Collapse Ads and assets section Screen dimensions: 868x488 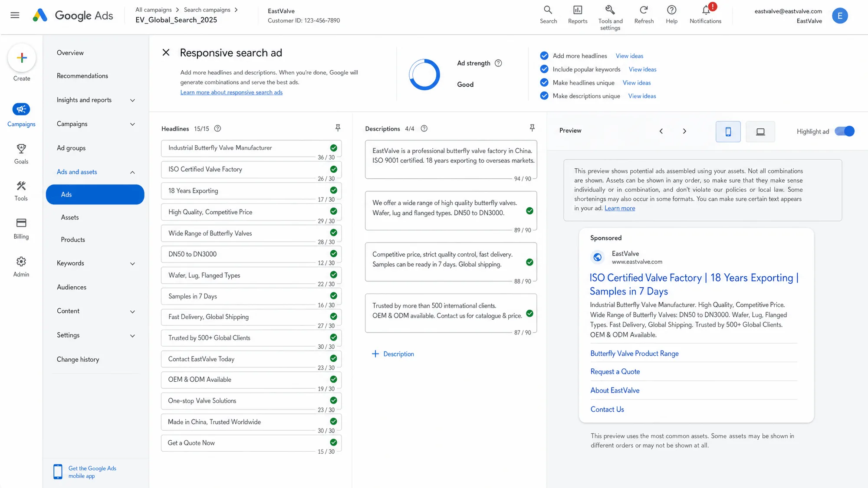tap(133, 172)
